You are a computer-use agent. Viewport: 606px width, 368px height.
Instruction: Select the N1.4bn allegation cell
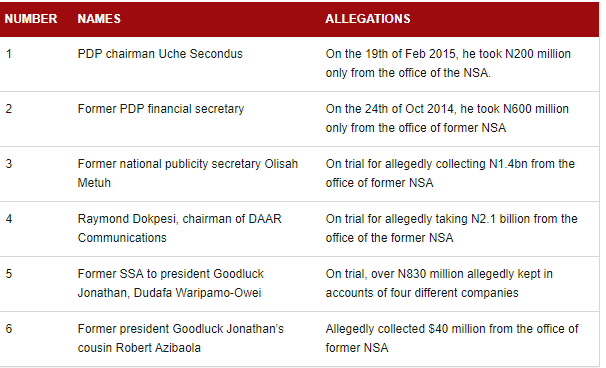tap(450, 173)
